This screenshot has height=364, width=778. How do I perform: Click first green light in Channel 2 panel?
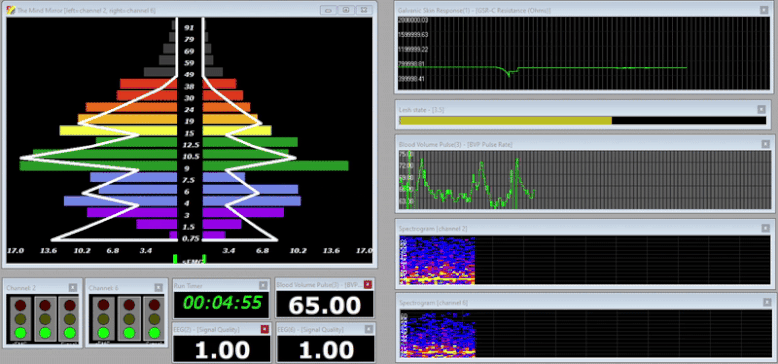(20, 332)
